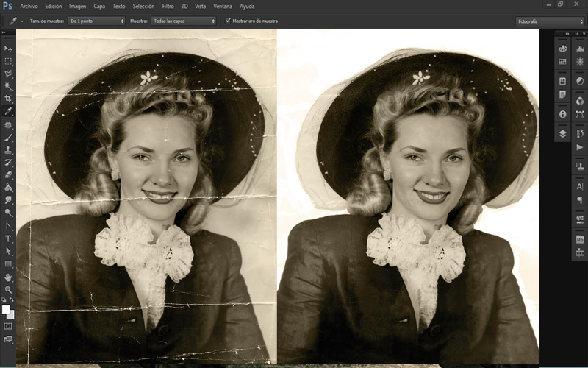Open the Fotografía workspace dropdown
Viewport: 588px width, 368px height.
550,21
